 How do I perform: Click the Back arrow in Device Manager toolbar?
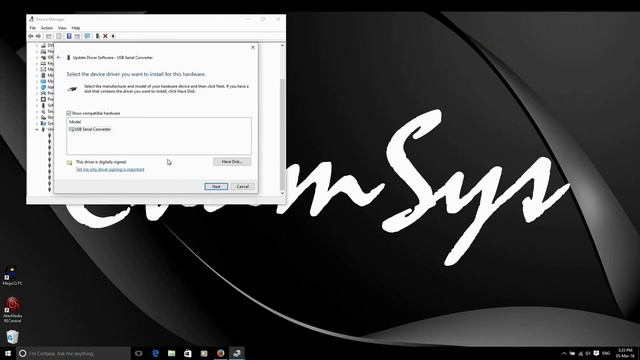pyautogui.click(x=31, y=36)
